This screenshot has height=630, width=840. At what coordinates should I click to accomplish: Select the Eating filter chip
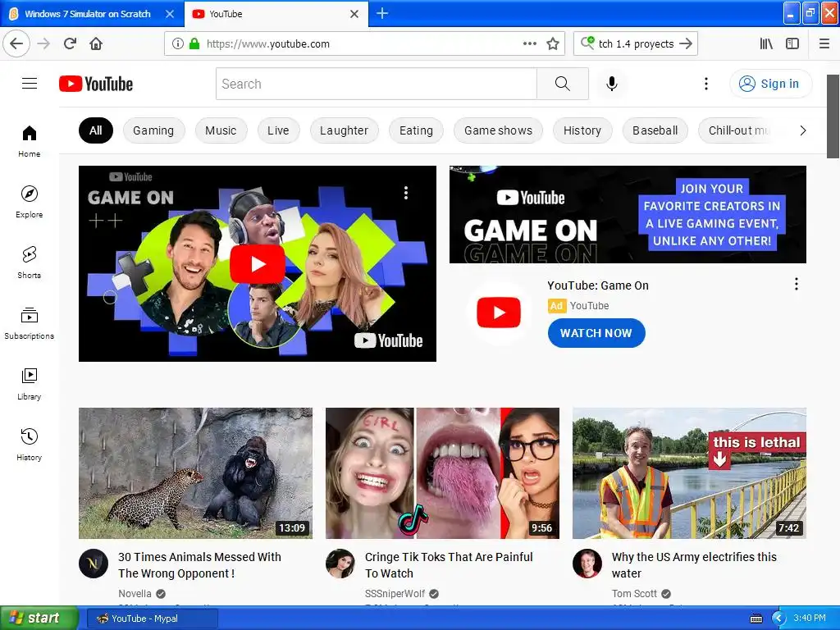(x=416, y=130)
